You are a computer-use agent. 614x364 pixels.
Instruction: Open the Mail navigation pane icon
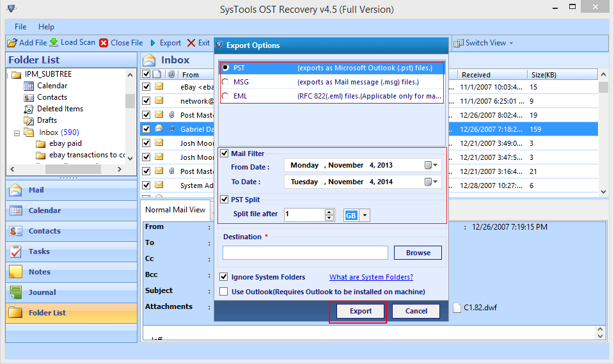(x=15, y=190)
